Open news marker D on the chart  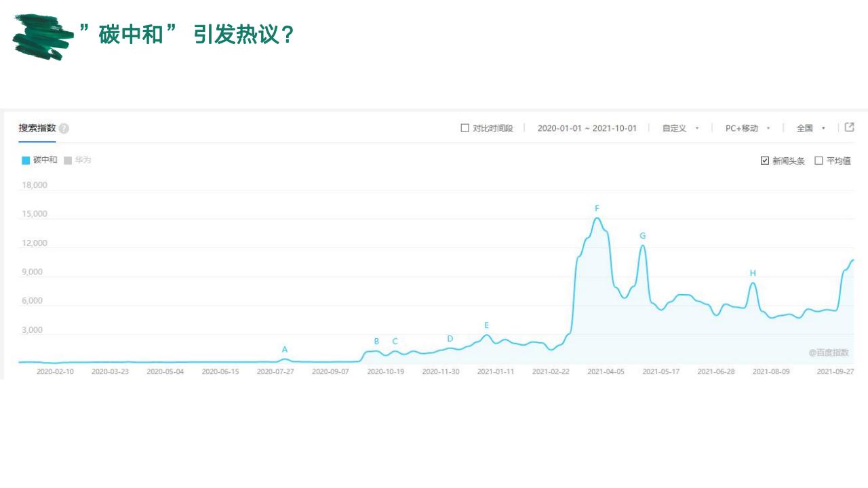450,339
